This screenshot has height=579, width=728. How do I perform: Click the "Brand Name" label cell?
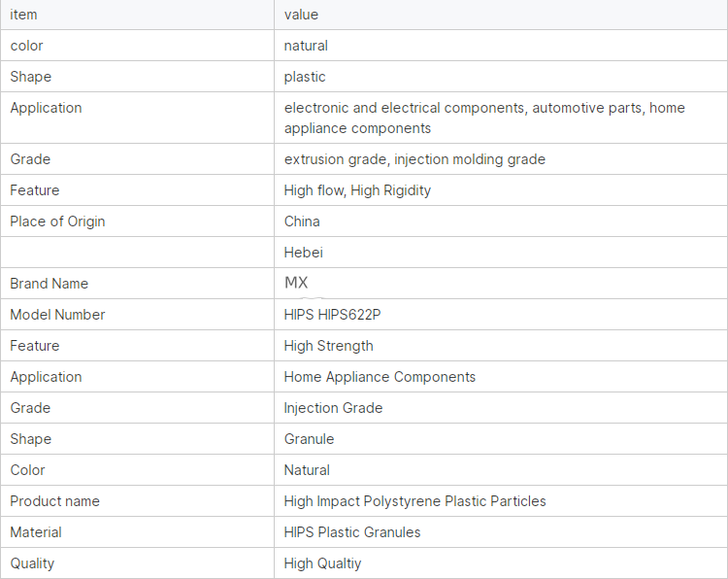click(49, 284)
